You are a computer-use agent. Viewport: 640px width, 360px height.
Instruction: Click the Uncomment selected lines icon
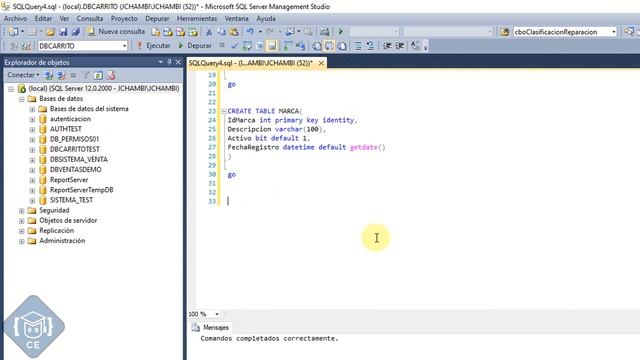click(370, 46)
